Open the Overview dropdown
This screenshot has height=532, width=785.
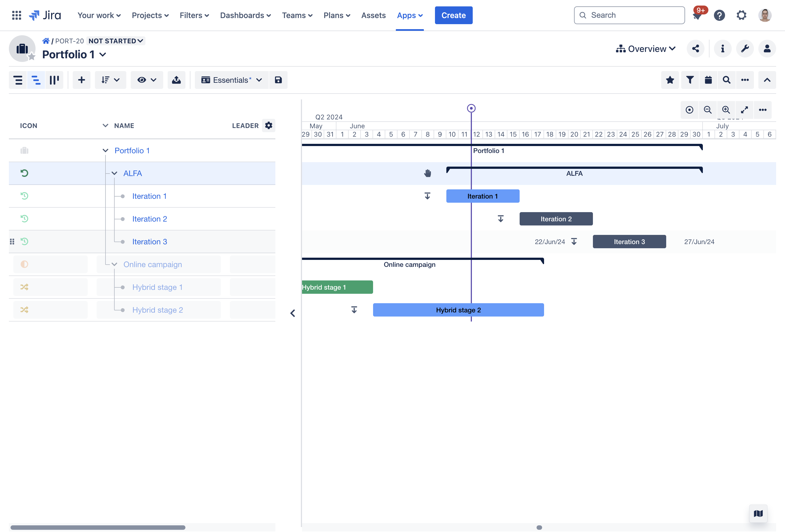645,49
